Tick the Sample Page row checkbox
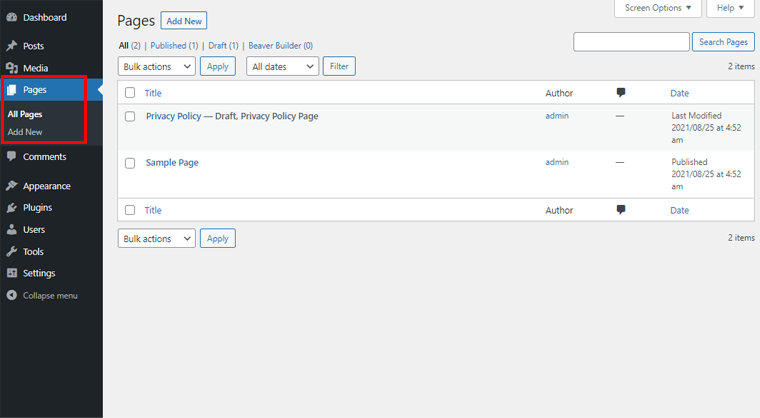Screen dimensions: 760x418 pos(130,162)
